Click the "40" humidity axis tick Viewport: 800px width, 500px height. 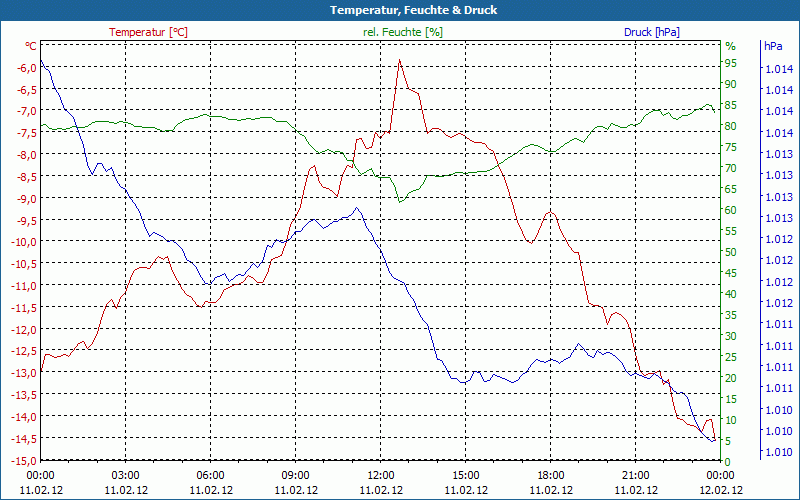click(x=731, y=294)
